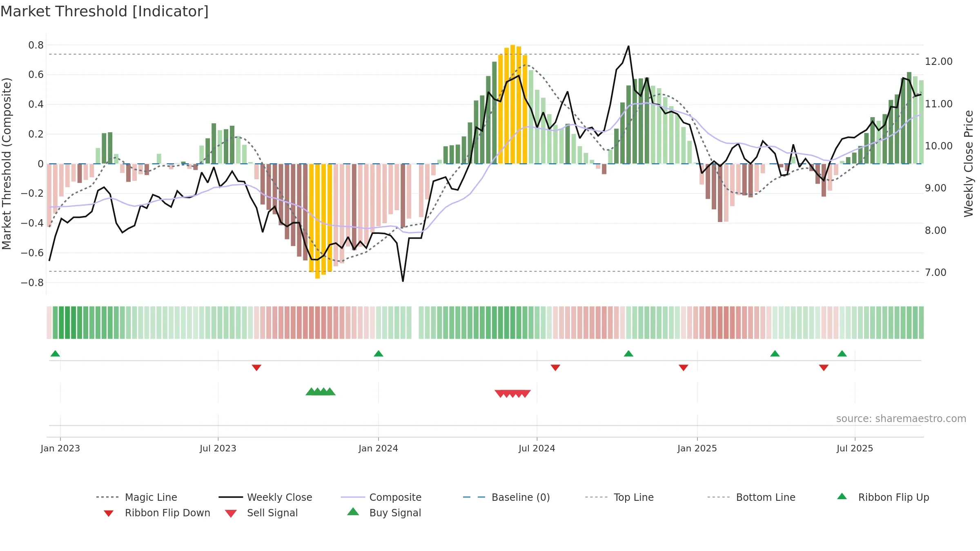The image size is (980, 551).
Task: Click the Jul 2024 x-axis label
Action: [537, 448]
